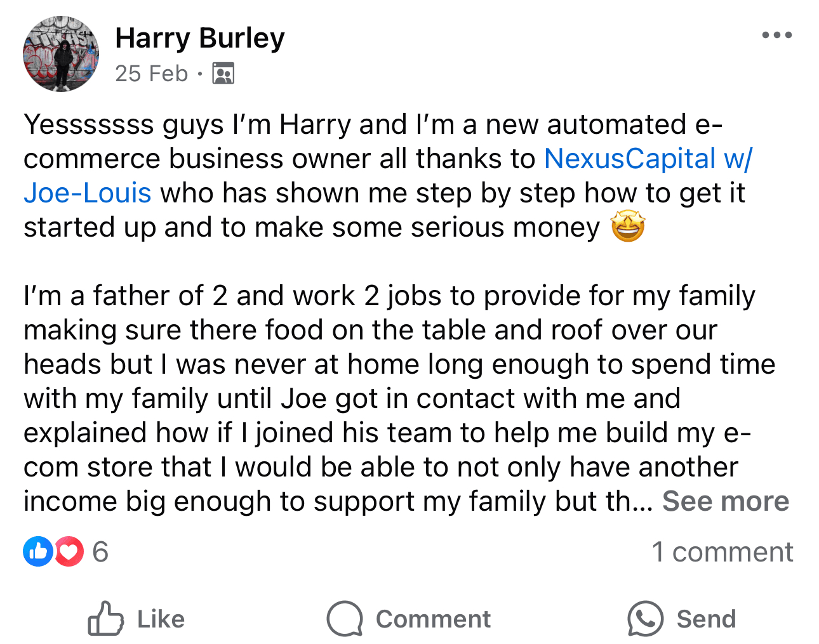819x644 pixels.
Task: Click the star-struck emoji in the post
Action: (627, 227)
